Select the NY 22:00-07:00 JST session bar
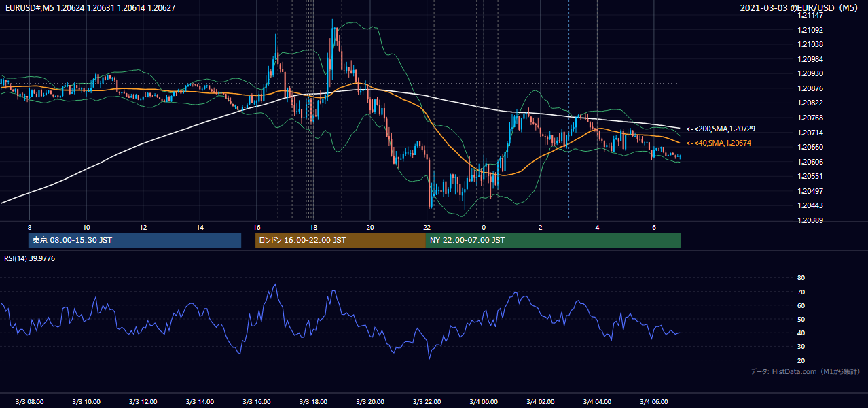Screen dimensions: 868x408 pyautogui.click(x=554, y=240)
